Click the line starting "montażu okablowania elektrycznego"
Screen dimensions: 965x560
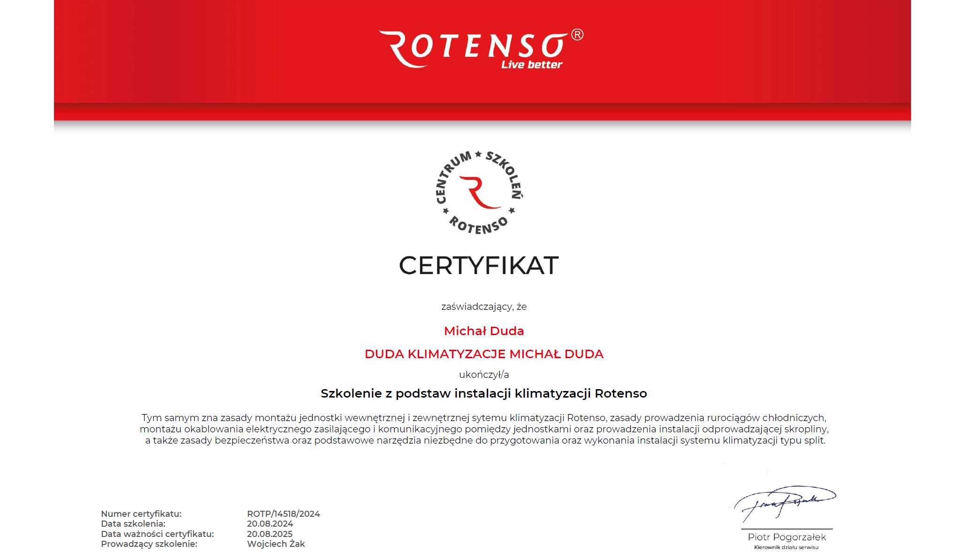484,429
